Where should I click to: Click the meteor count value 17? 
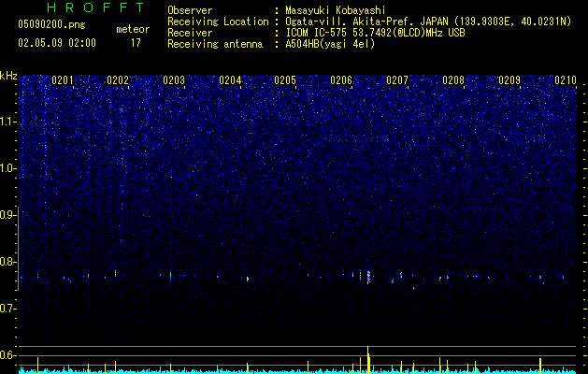pos(136,43)
